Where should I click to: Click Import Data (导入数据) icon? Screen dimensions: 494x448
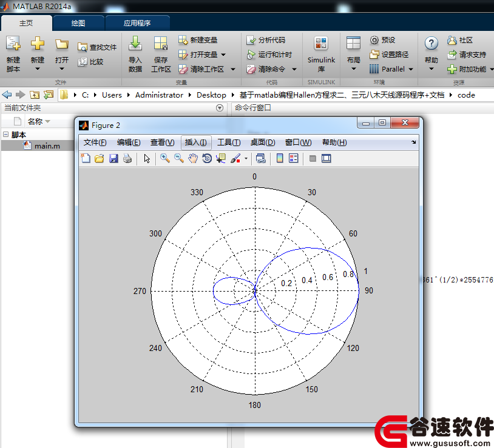pos(135,44)
